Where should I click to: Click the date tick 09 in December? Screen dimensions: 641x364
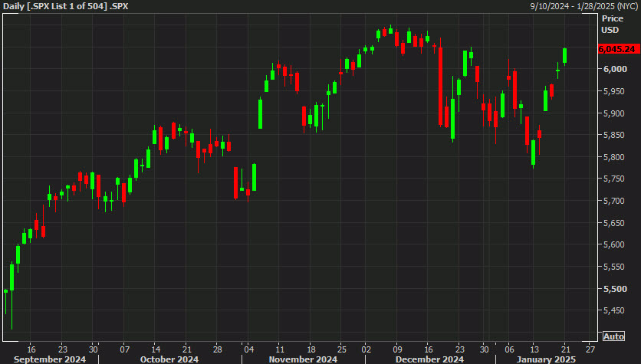[x=397, y=349]
